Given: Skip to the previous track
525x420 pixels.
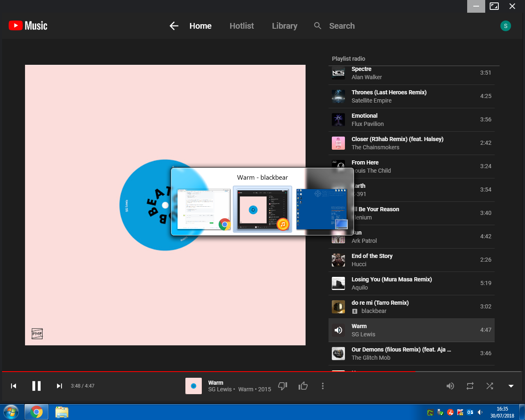Looking at the screenshot, I should pos(14,386).
